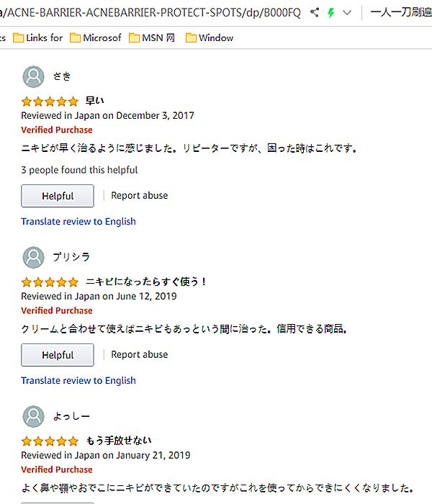Image resolution: width=432 pixels, height=504 pixels.
Task: Open the review titled 早い
Action: click(x=94, y=101)
